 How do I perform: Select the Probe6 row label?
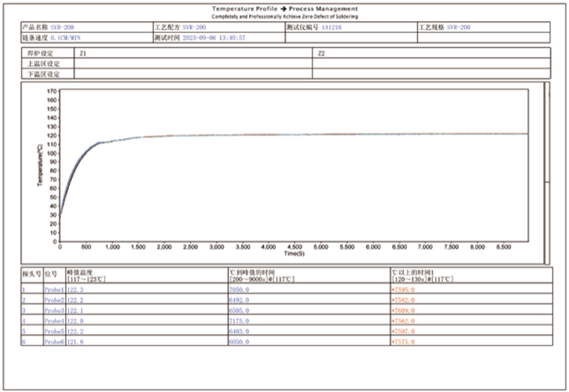tap(54, 342)
